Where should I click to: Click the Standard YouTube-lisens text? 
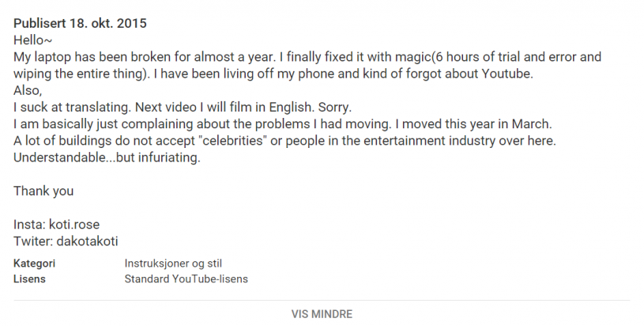pos(186,279)
